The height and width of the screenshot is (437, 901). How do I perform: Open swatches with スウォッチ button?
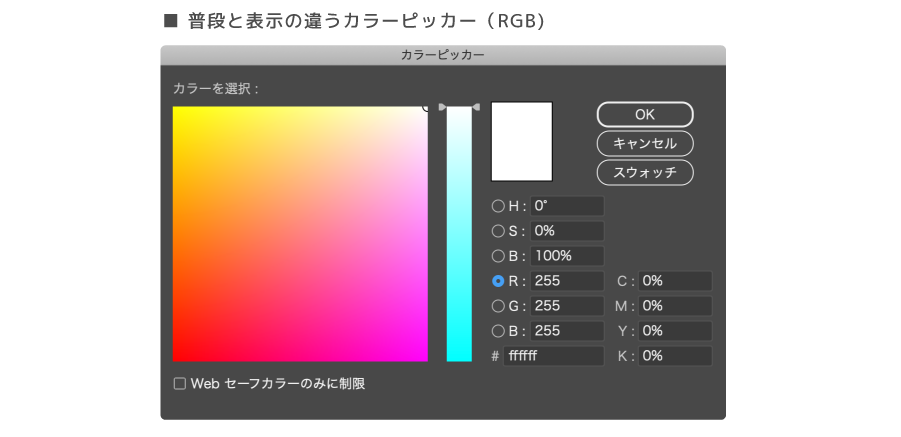tap(644, 172)
